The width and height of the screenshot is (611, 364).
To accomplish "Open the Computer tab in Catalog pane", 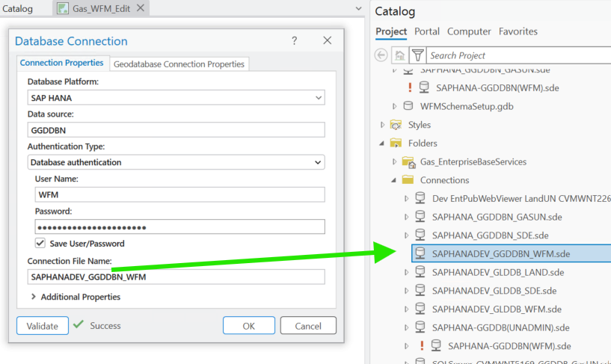I will click(x=469, y=31).
